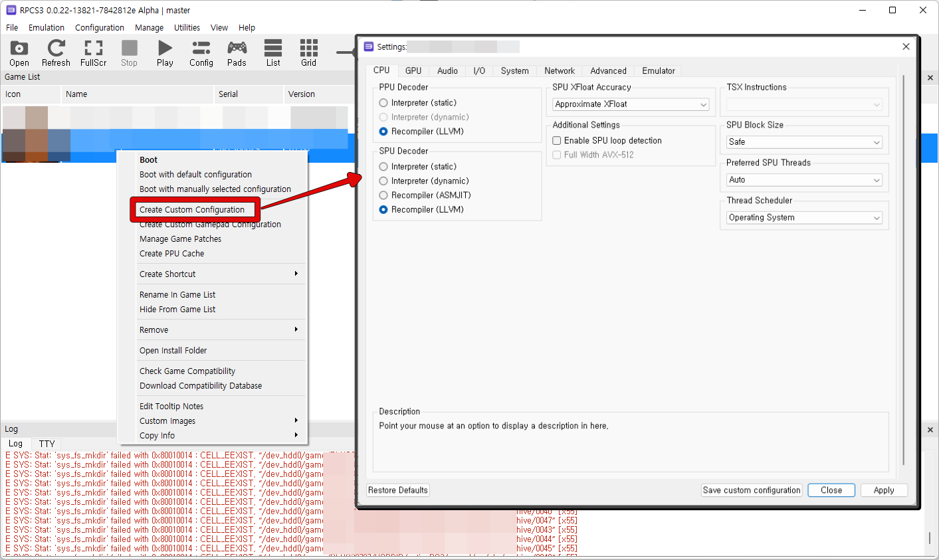Open the File menu
939x560 pixels.
click(12, 28)
